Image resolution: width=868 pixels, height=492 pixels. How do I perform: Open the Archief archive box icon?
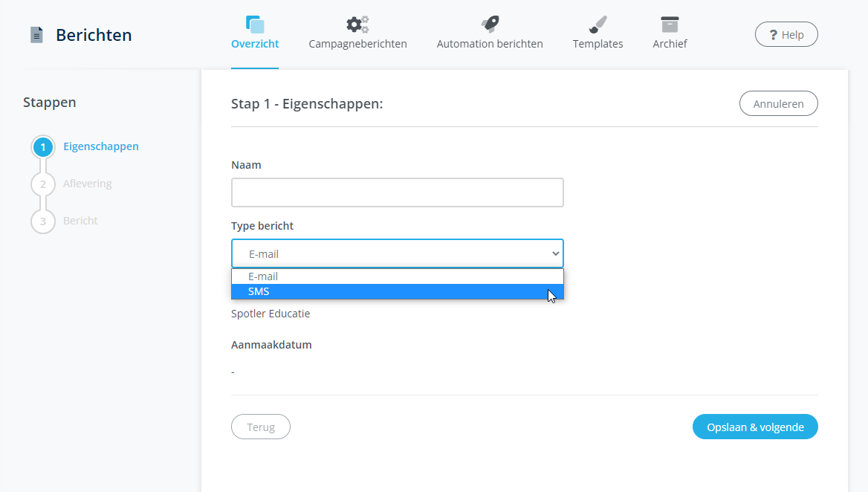coord(670,23)
